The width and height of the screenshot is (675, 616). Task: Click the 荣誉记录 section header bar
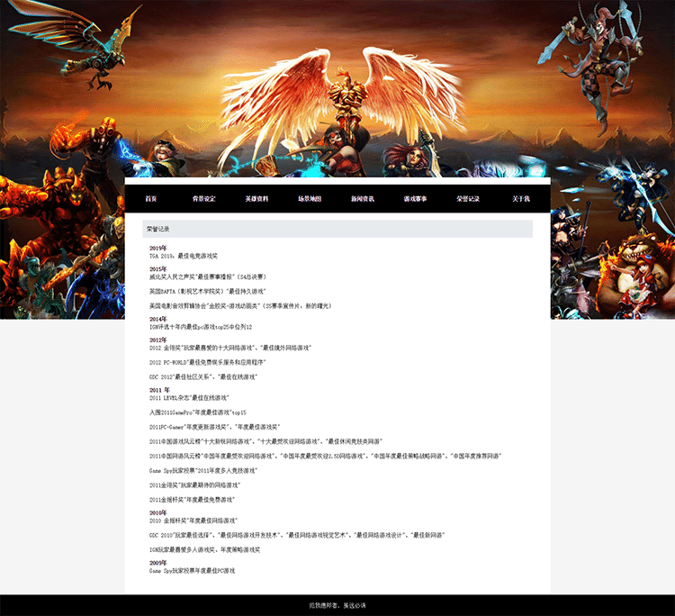(337, 229)
